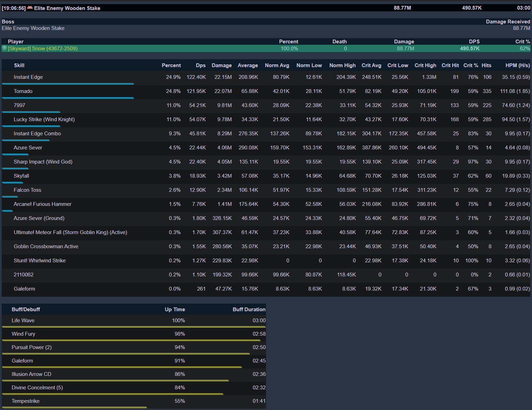Click the green class icon next to [Skyward] Snow

(4, 49)
